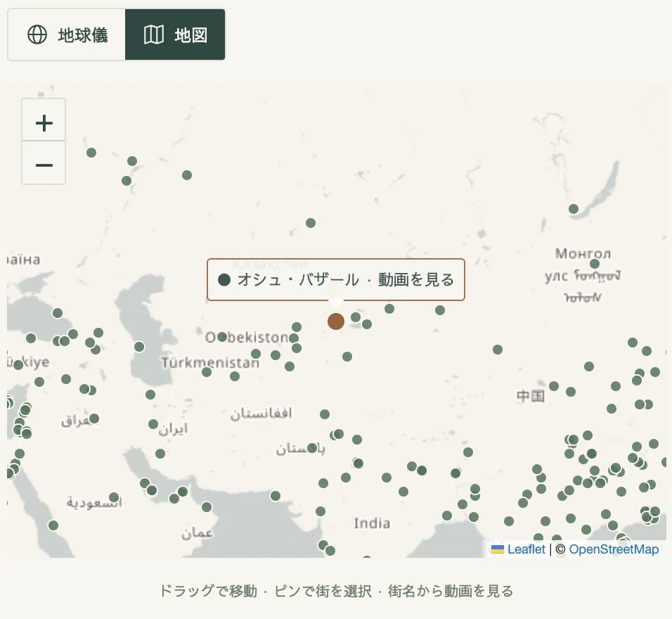
Task: Select the lone pin north of Казахстан label
Action: click(x=311, y=223)
